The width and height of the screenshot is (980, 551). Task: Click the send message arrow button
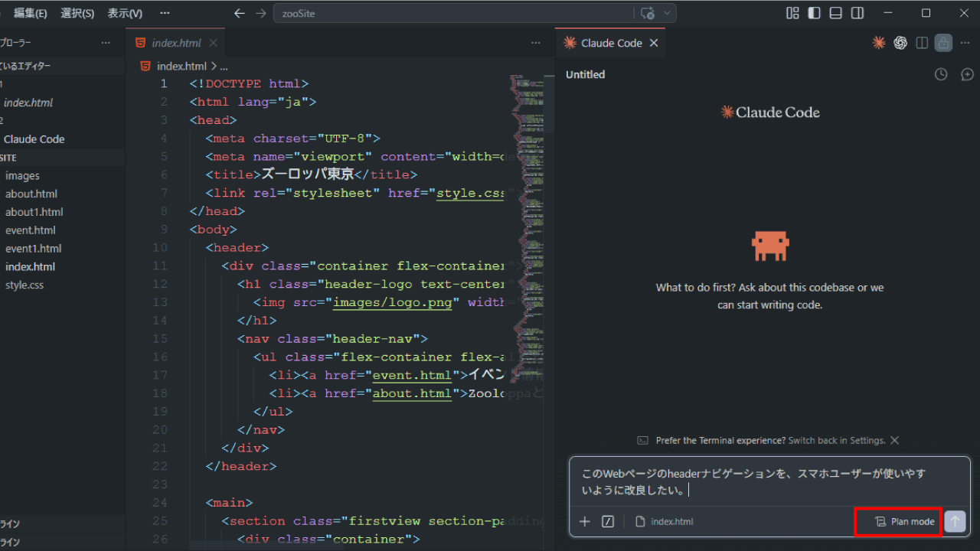point(955,521)
